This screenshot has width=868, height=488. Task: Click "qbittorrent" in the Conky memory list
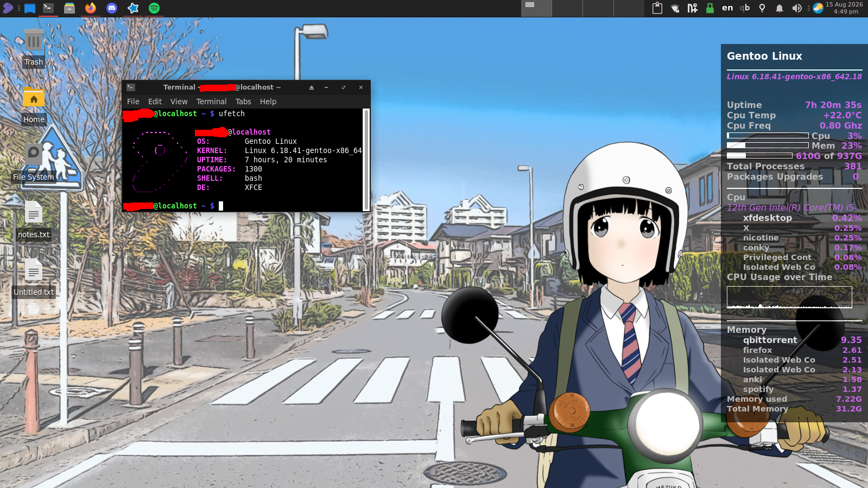click(770, 340)
